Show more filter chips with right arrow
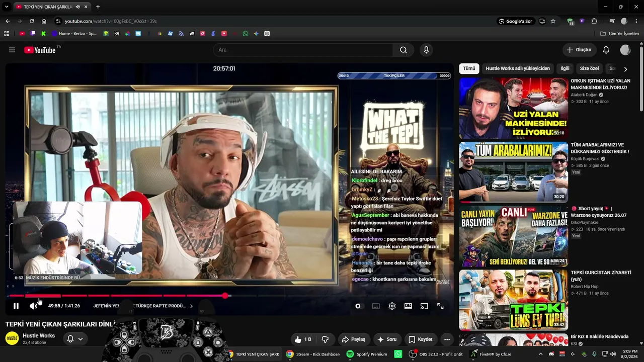644x362 pixels. coord(625,69)
